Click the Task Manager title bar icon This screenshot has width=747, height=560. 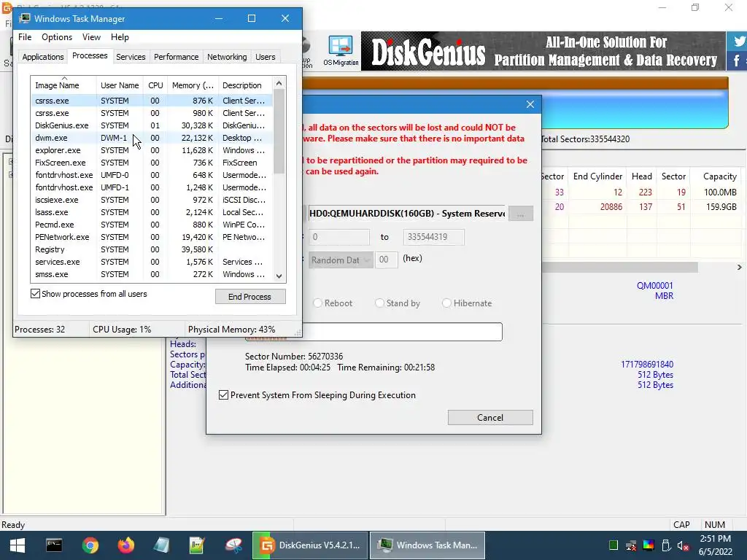[25, 18]
